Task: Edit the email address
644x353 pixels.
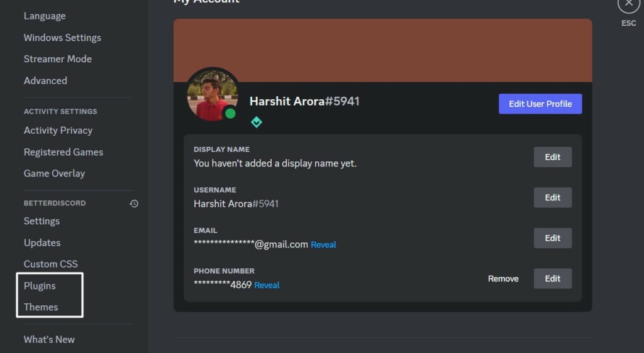Action: pyautogui.click(x=552, y=238)
